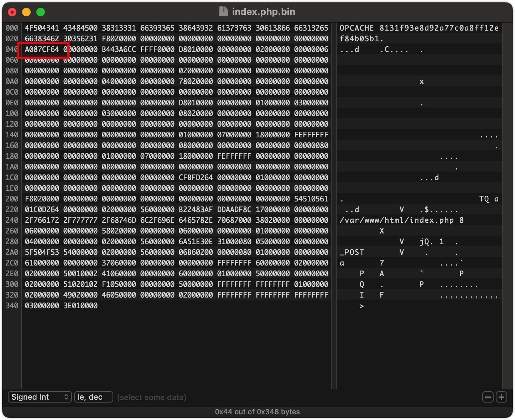Click hex group B443A6CC on row 040
This screenshot has width=515, height=420.
(x=119, y=49)
